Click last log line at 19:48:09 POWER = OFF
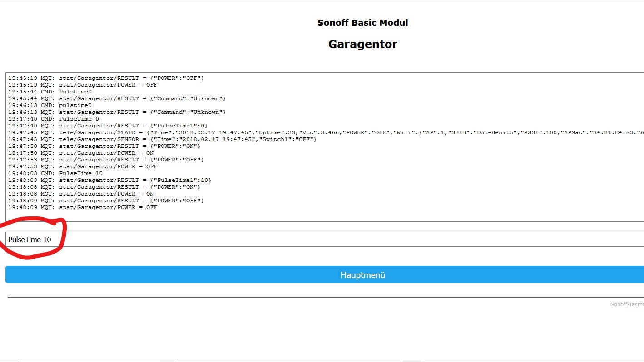 [x=83, y=207]
